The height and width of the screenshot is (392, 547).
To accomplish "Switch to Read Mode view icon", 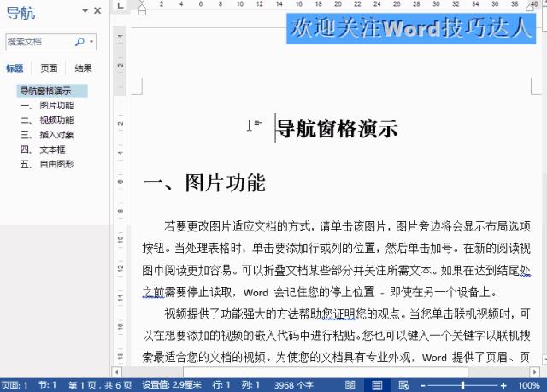I will coord(350,385).
